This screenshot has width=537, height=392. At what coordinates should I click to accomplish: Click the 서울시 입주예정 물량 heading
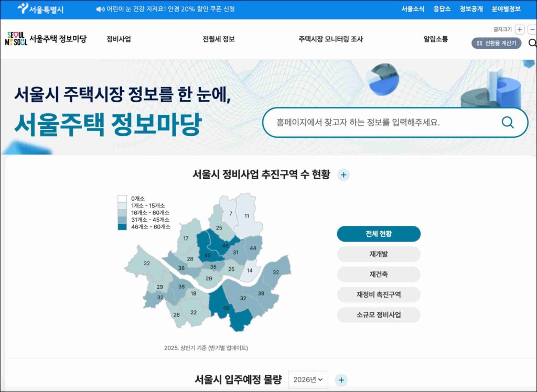pos(238,379)
